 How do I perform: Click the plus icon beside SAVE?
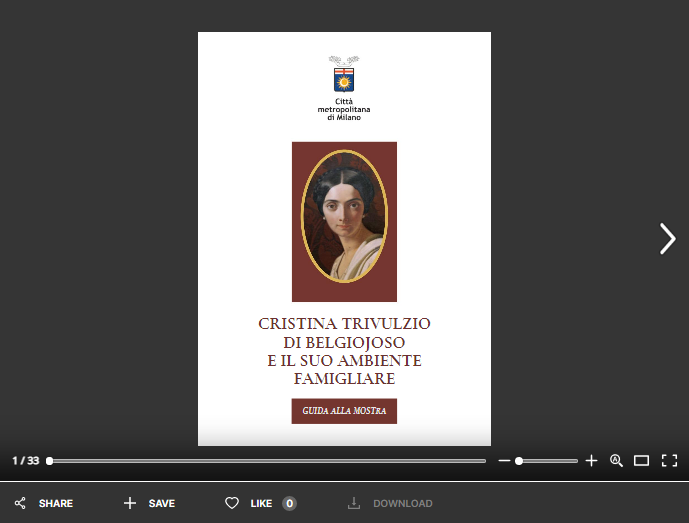pos(129,503)
